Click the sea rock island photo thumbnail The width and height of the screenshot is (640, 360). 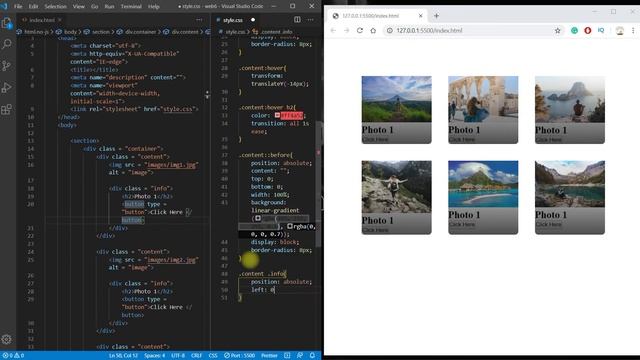coord(570,99)
